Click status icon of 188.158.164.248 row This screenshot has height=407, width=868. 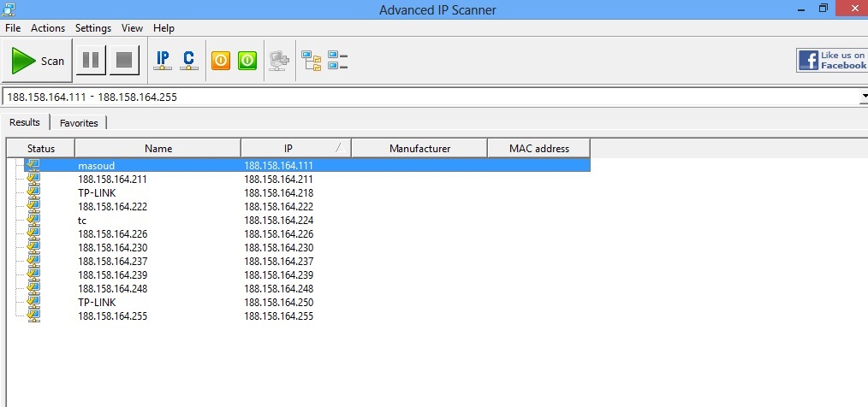pyautogui.click(x=33, y=289)
